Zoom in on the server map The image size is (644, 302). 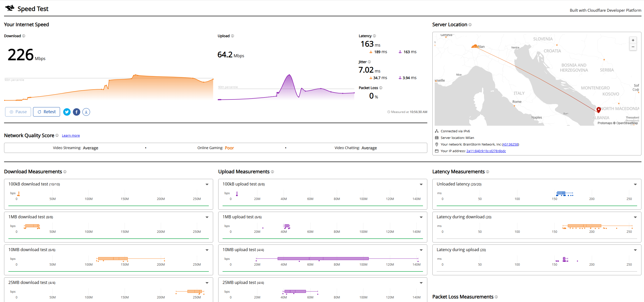633,40
